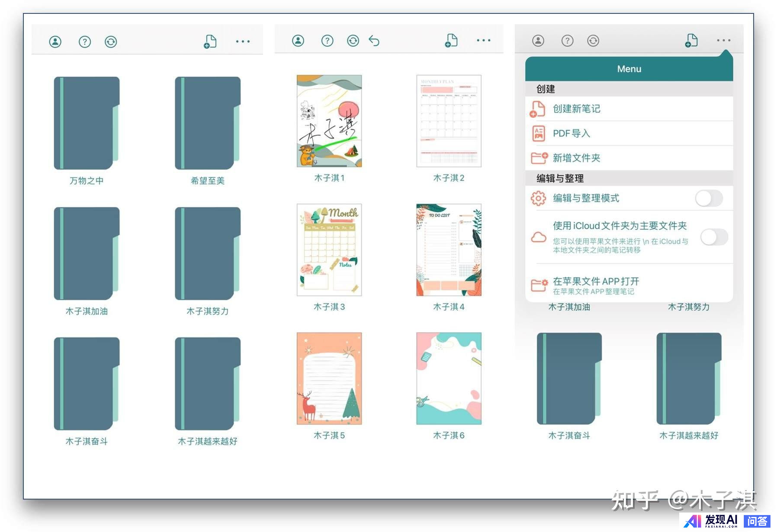Create new note icon in middle panel
The height and width of the screenshot is (532, 777).
[x=451, y=40]
